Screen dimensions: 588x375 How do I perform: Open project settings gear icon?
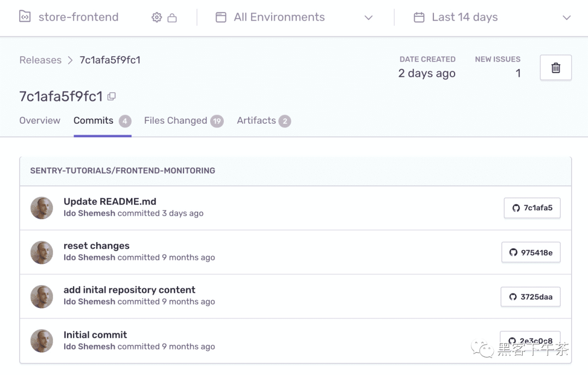point(157,17)
